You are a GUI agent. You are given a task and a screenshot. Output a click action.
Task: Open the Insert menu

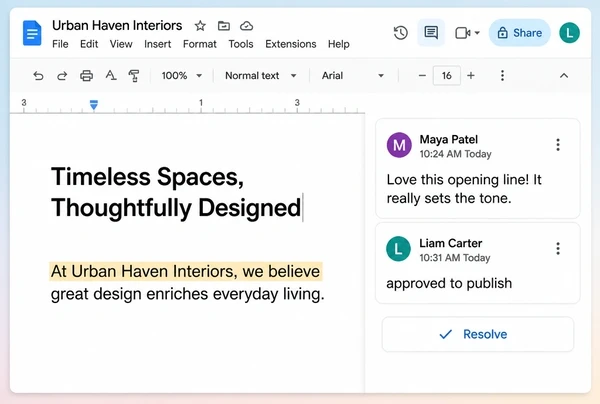[157, 44]
